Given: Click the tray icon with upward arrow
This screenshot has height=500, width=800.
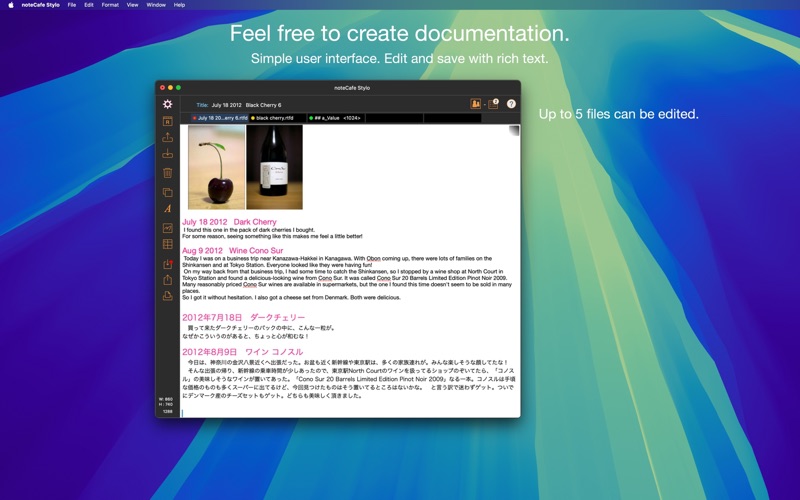Looking at the screenshot, I should pyautogui.click(x=167, y=137).
